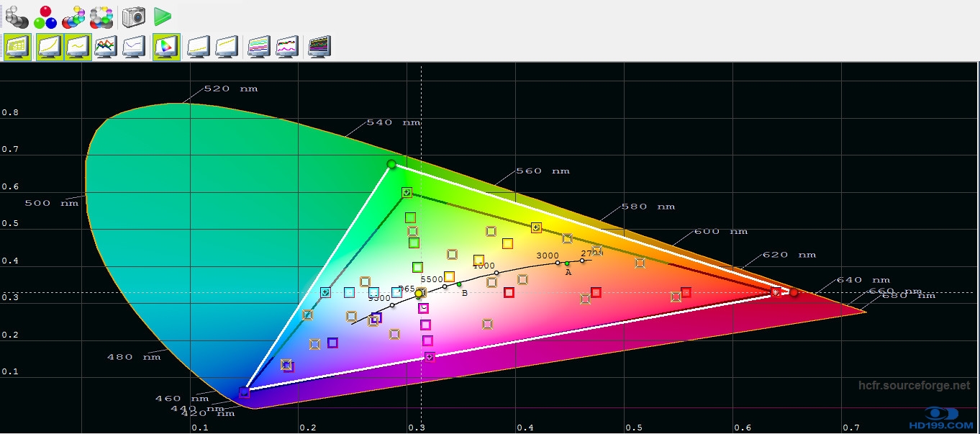Open the rightmost dark-screen monitor view icon
The image size is (980, 434).
tap(319, 47)
